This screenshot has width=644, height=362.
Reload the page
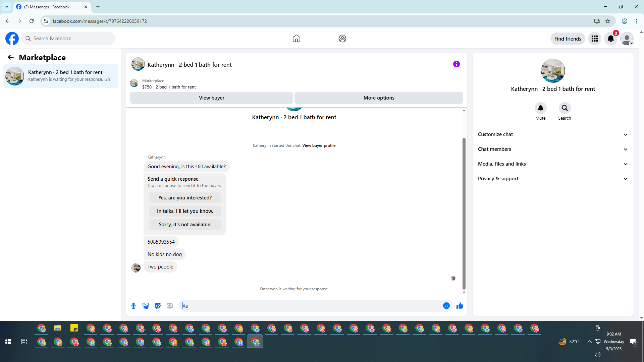click(32, 21)
